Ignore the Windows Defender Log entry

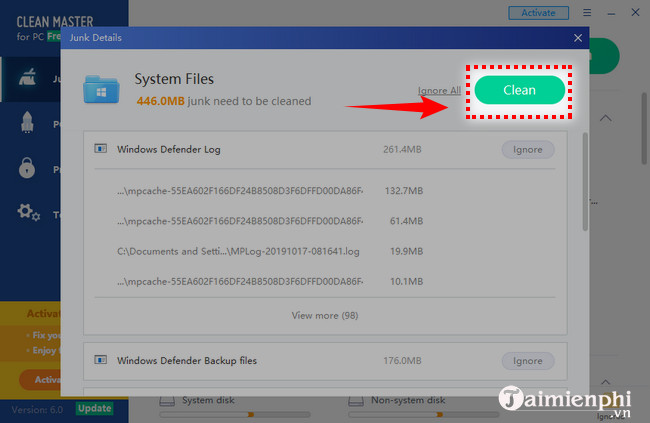click(528, 149)
